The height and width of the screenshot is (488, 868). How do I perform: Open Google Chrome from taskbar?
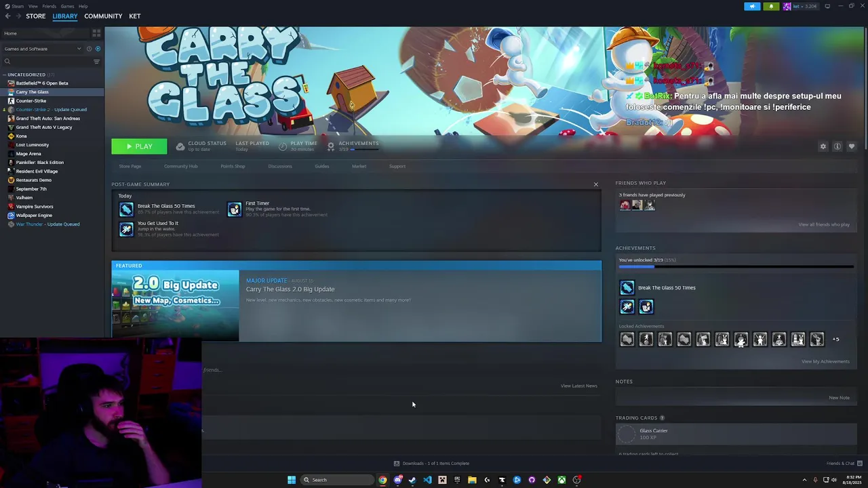point(382,480)
